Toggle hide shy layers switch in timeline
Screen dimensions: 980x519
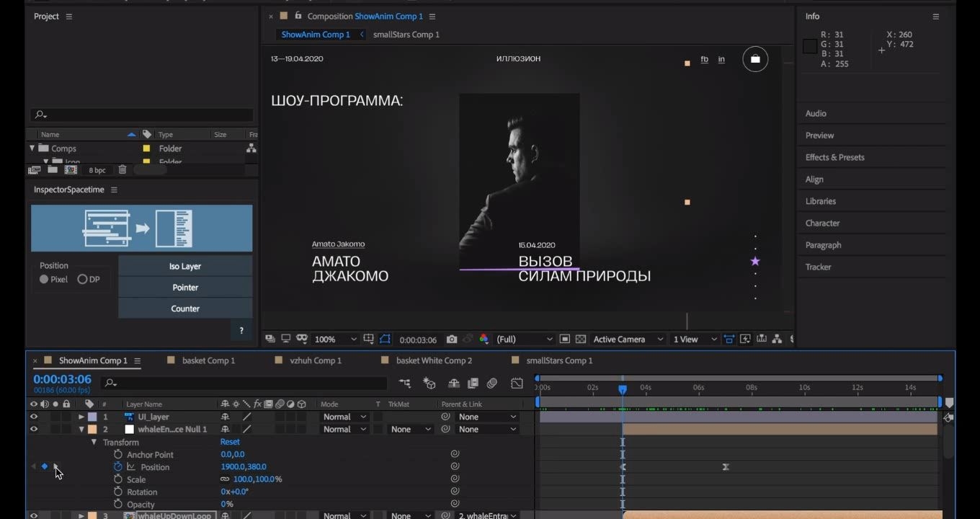coord(454,383)
